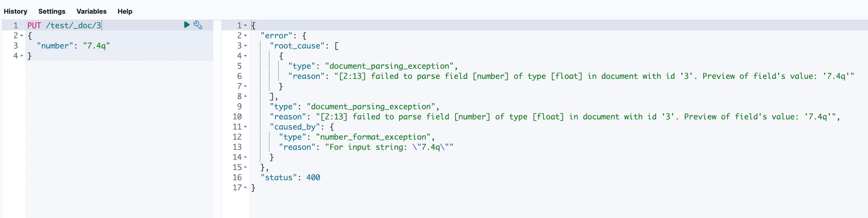868x218 pixels.
Task: Send the PUT request with play icon
Action: 187,25
